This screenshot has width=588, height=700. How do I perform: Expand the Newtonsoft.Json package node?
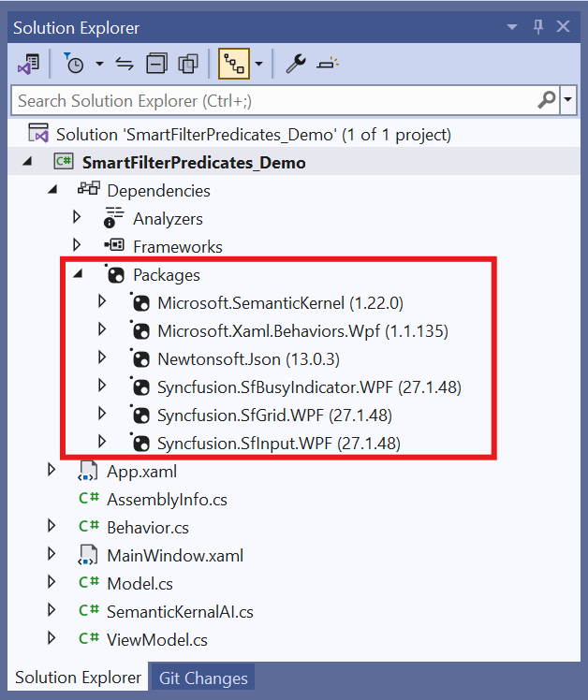click(103, 358)
